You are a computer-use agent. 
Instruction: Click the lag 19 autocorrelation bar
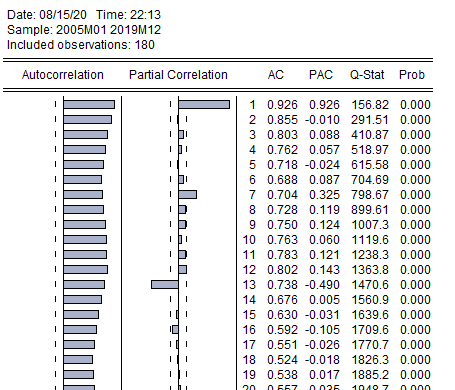(x=78, y=375)
